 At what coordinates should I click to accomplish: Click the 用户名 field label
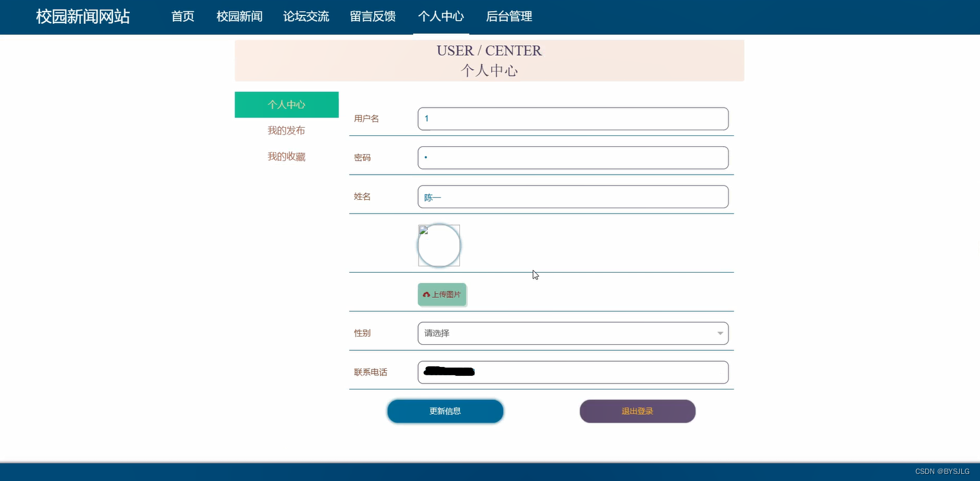point(366,119)
